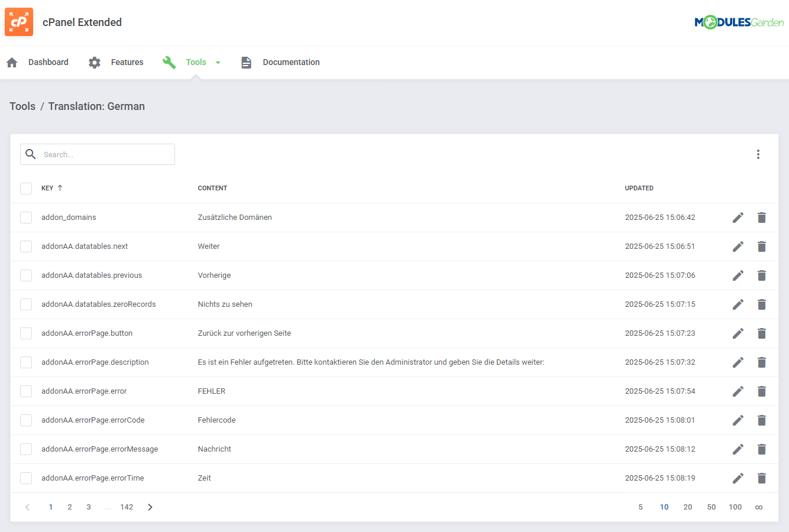Delete the addonAA.datatables.next entry

point(762,246)
